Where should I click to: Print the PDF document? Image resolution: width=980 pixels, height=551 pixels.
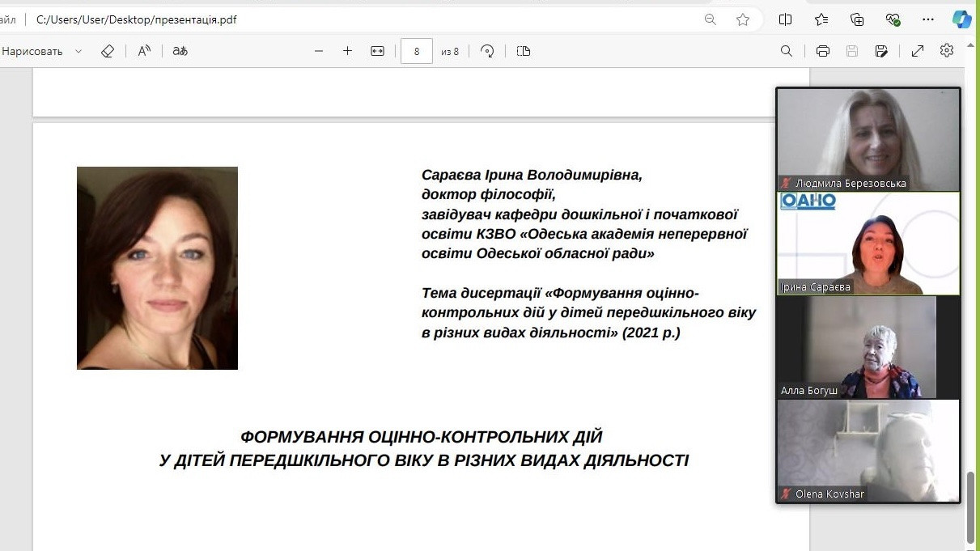(823, 51)
